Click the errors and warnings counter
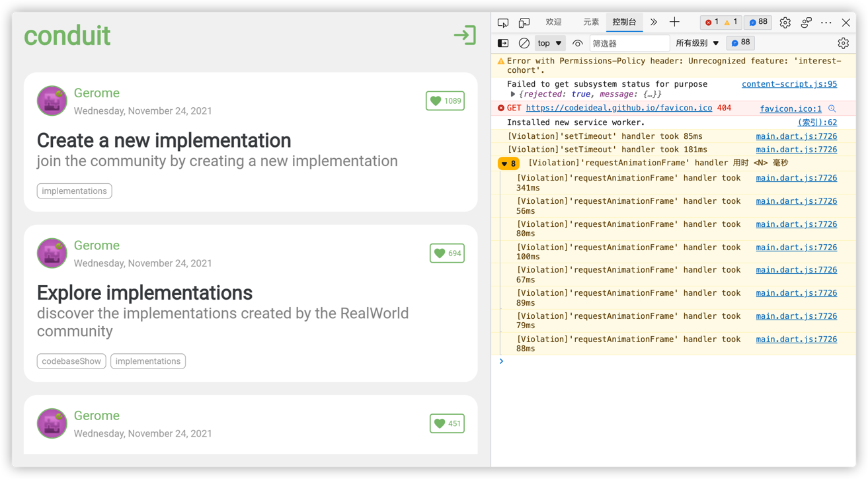 721,22
